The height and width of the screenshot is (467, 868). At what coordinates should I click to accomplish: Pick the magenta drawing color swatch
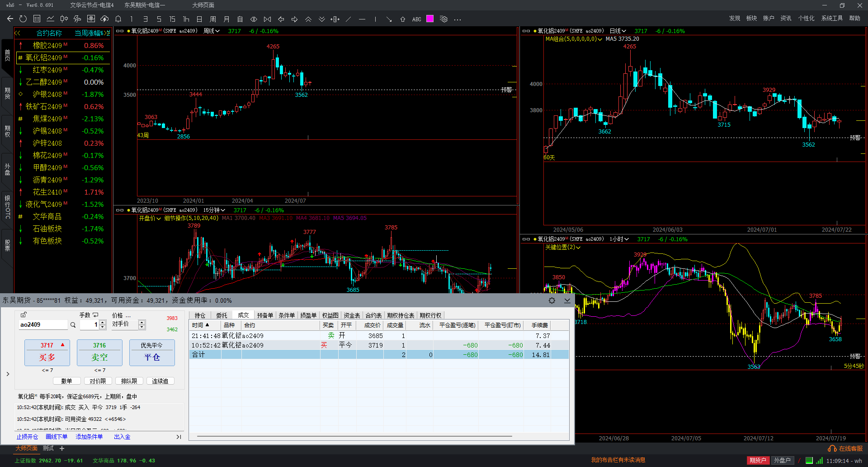[x=430, y=19]
